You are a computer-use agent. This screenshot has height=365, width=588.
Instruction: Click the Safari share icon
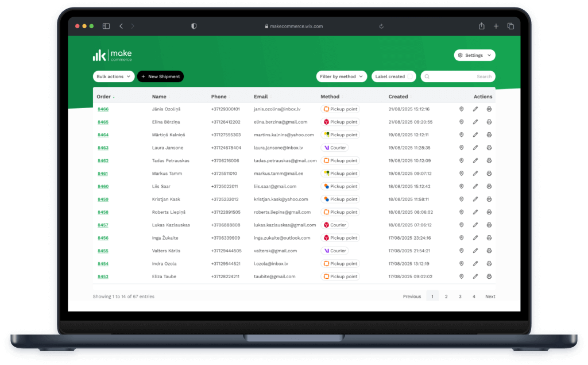[481, 26]
